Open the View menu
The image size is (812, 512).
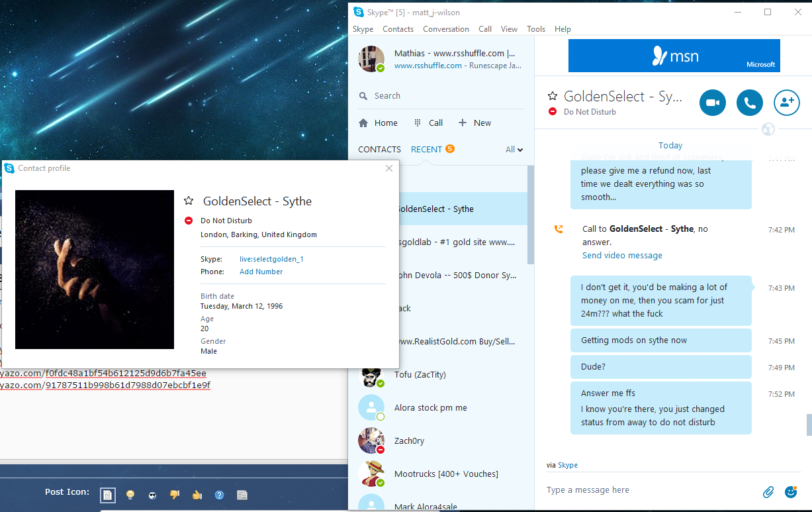(x=509, y=29)
